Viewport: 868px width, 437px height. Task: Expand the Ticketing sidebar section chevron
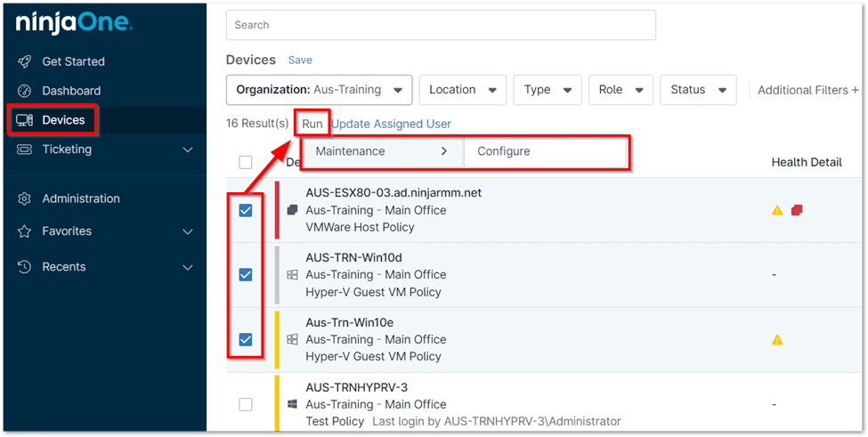pyautogui.click(x=188, y=150)
